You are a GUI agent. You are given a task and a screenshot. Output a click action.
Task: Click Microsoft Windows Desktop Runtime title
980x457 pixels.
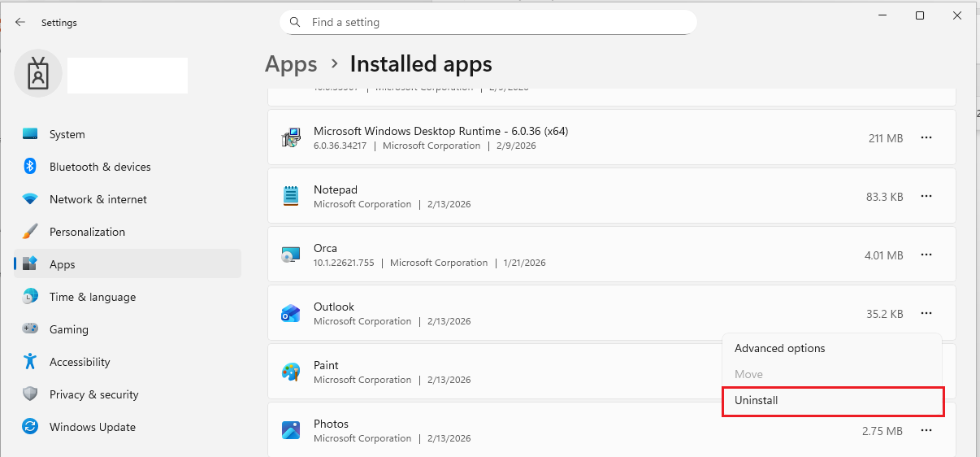[x=440, y=131]
